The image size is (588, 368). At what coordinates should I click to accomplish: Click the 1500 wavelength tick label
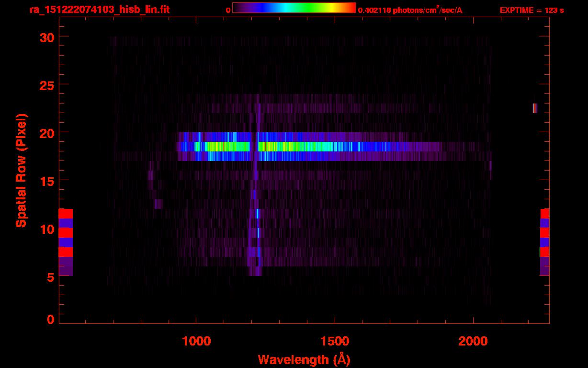pyautogui.click(x=335, y=341)
